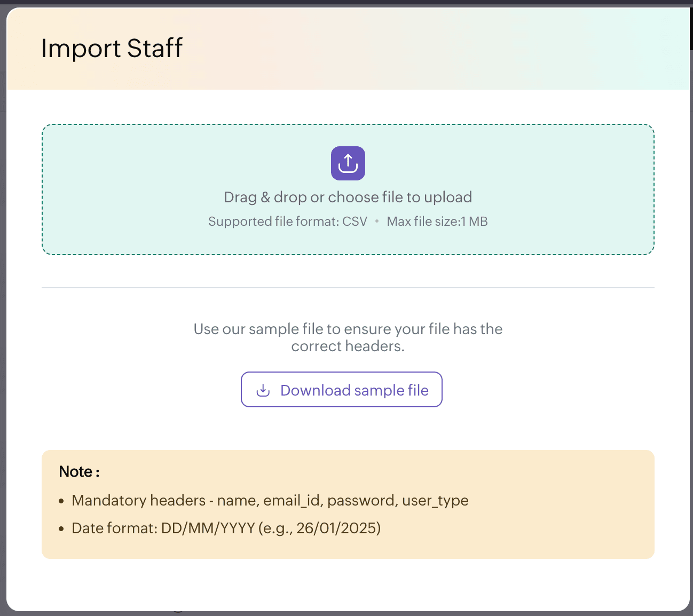Click the 'Use our sample file' instruction text
Viewport: 693px width, 616px height.
click(x=348, y=329)
